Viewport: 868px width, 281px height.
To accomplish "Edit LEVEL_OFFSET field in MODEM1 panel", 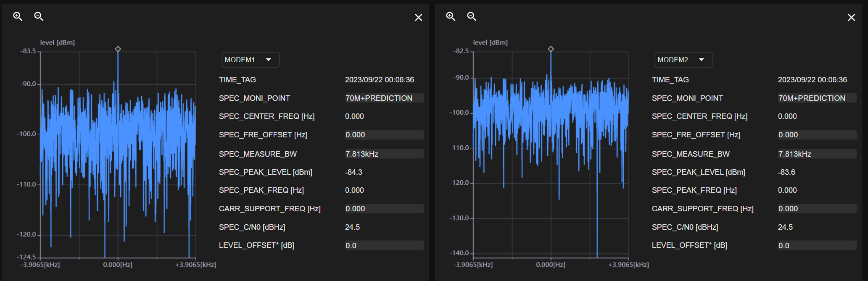I will click(384, 245).
